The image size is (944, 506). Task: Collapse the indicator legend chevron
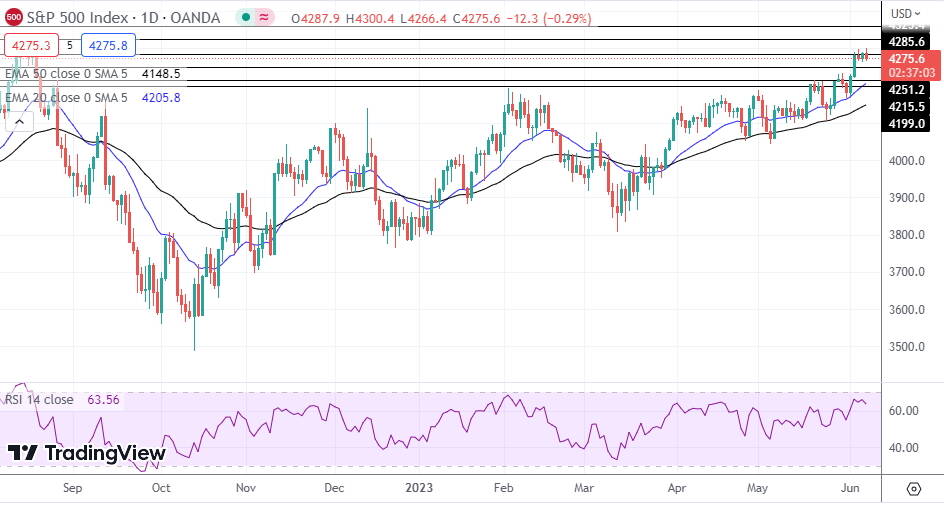(19, 122)
